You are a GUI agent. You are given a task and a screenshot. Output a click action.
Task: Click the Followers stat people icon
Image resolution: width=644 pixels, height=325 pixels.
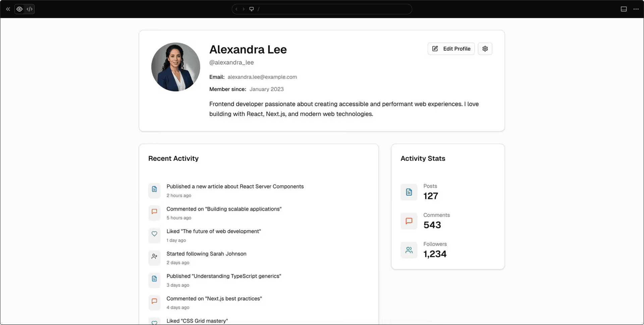pyautogui.click(x=409, y=250)
